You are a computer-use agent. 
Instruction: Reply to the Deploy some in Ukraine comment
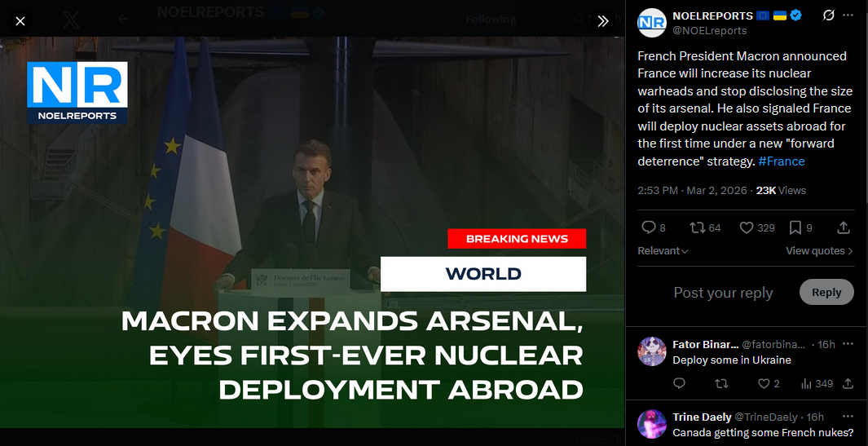(679, 383)
